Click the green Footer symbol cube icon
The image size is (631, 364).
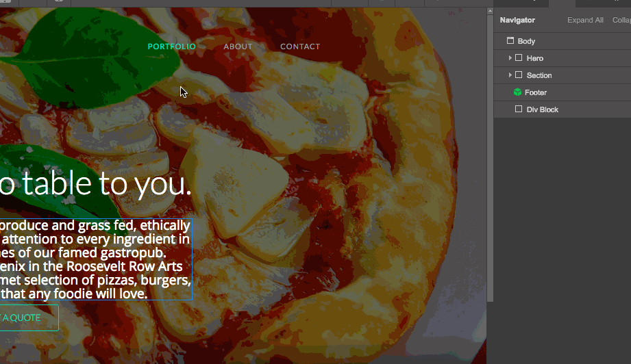pos(517,92)
